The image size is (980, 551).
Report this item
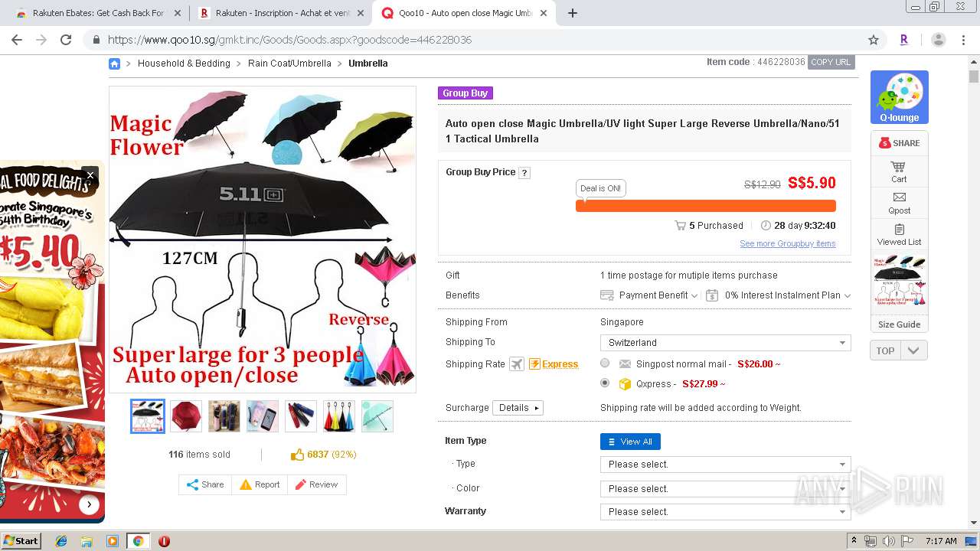(x=260, y=485)
